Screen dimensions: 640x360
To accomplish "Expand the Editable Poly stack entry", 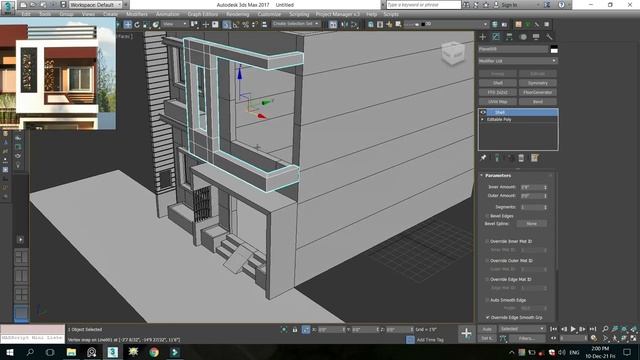I will [x=482, y=120].
